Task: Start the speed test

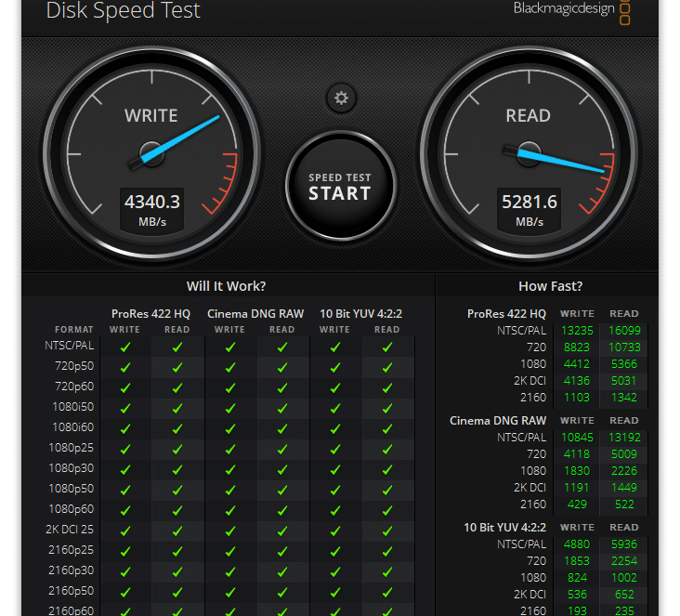Action: click(341, 186)
